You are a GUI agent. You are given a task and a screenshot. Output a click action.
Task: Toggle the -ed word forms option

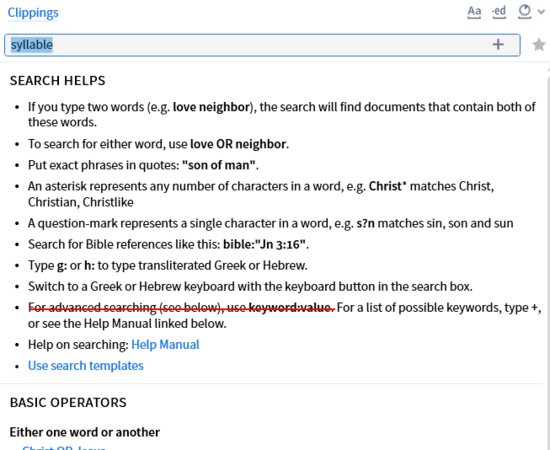click(499, 12)
